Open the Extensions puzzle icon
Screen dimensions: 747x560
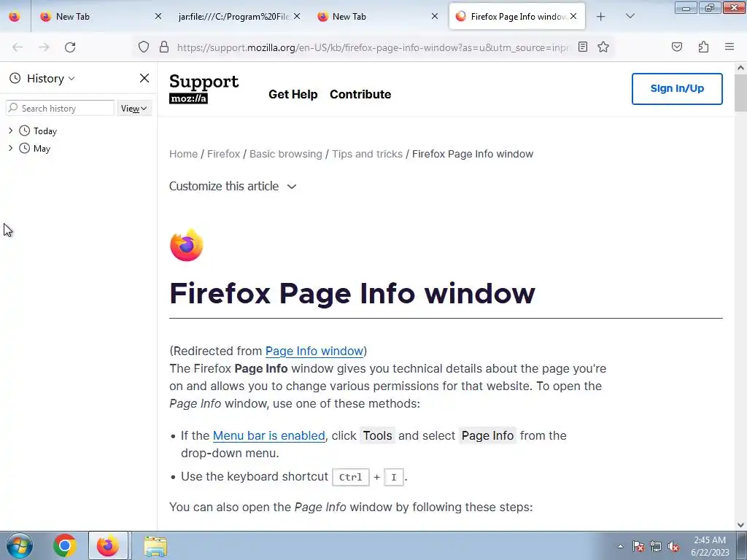[x=703, y=47]
